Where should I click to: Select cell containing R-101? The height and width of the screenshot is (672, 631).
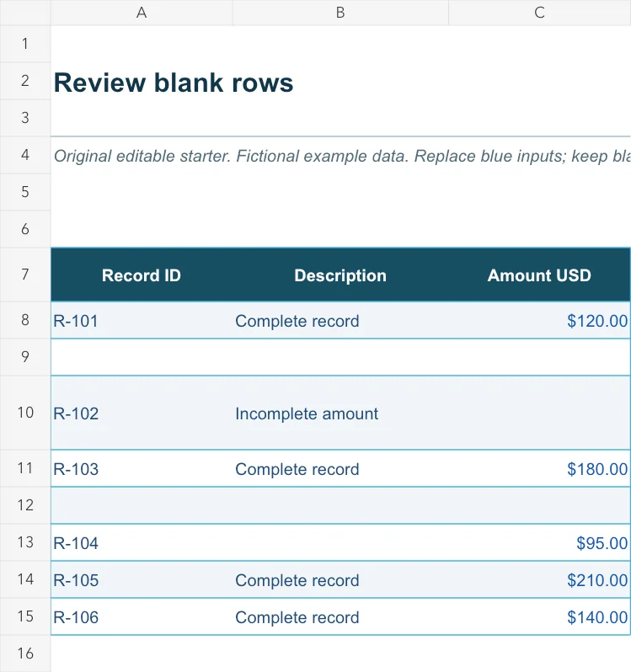click(x=142, y=321)
